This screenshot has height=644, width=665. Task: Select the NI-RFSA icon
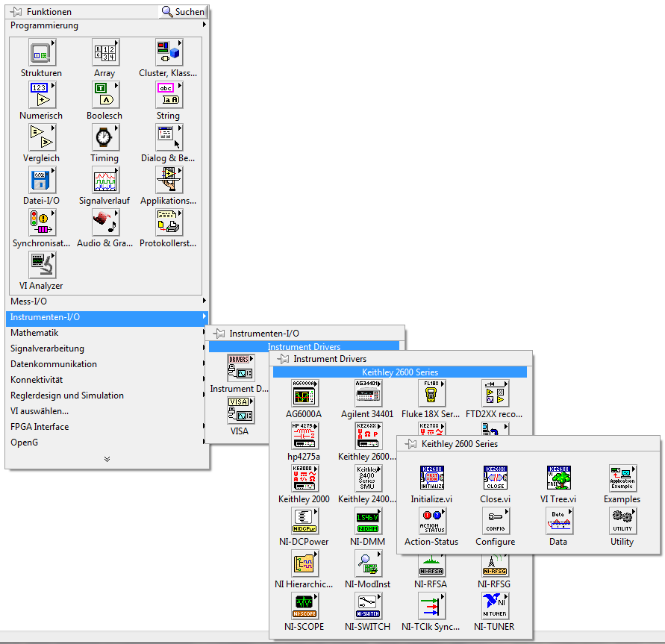click(x=431, y=566)
